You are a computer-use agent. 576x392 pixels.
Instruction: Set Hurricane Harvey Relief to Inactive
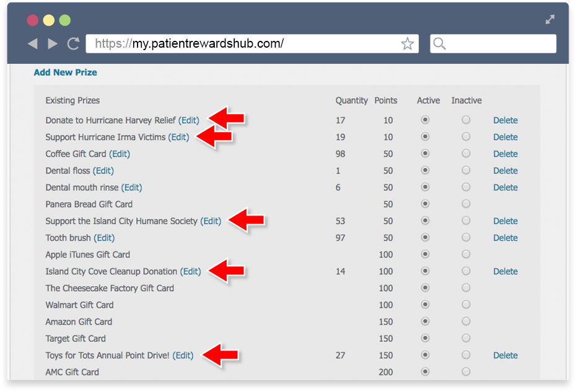point(466,120)
